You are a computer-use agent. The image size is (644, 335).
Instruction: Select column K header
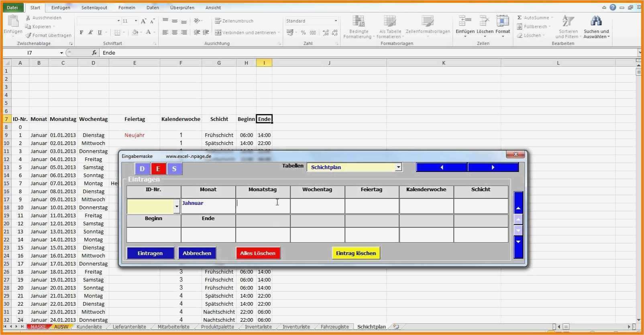444,63
